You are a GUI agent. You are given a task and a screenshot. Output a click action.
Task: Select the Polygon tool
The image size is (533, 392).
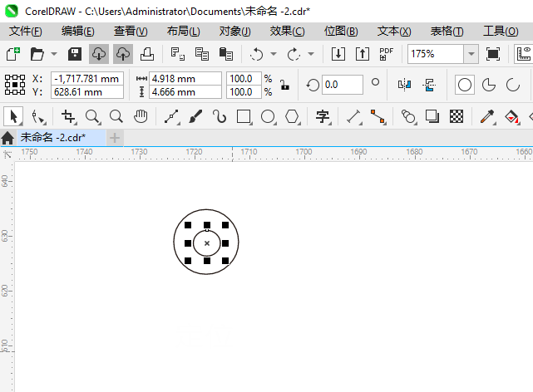click(x=293, y=117)
